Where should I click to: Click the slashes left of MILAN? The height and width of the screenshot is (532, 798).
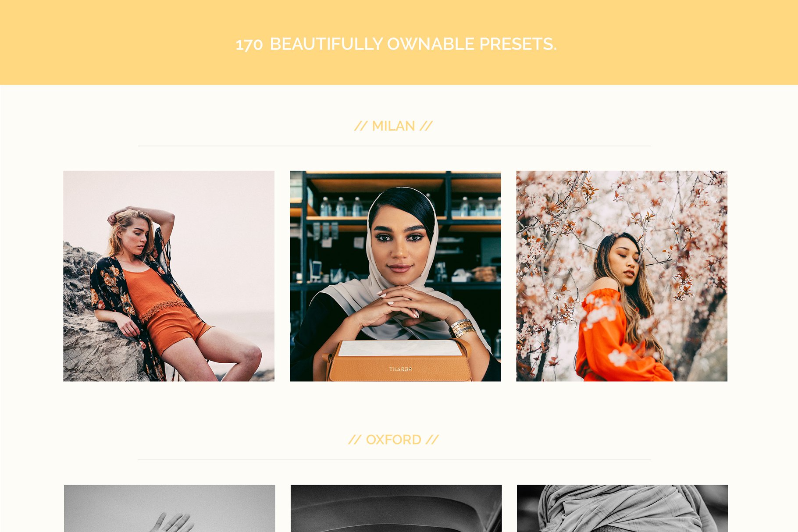pos(360,126)
